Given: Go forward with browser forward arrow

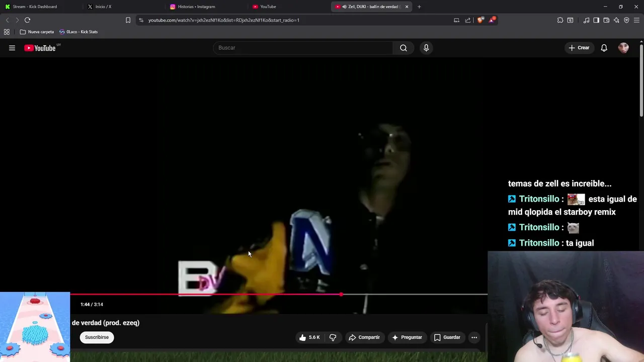Looking at the screenshot, I should pyautogui.click(x=17, y=20).
